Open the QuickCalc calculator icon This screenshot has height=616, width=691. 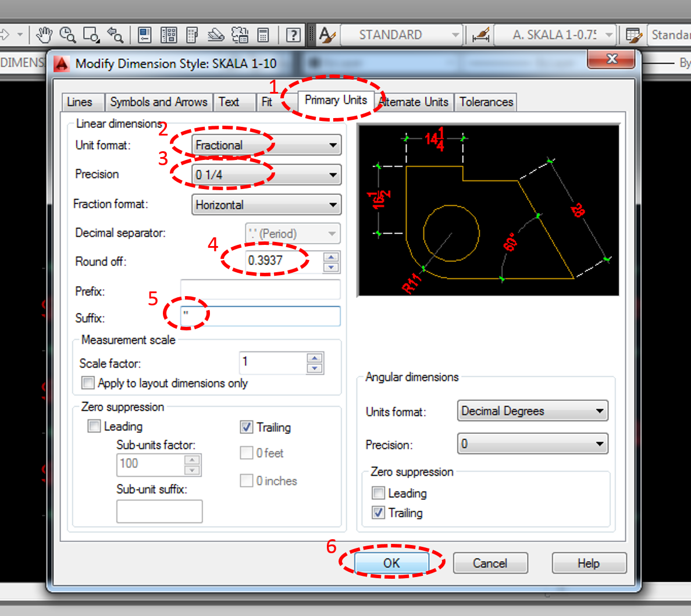tap(264, 35)
